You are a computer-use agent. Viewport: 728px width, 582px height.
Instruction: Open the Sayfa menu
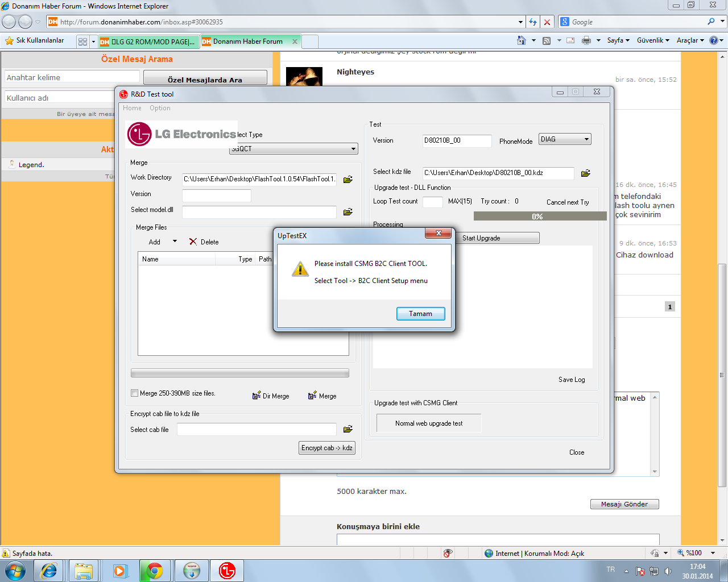pos(618,40)
